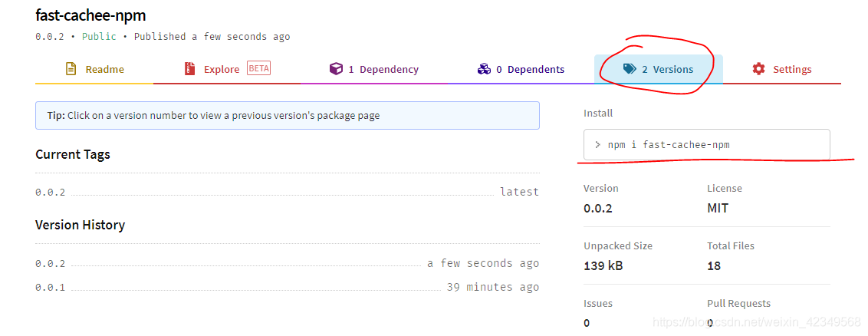Click the Version value 0.0.2 in sidebar
The image size is (868, 336).
(598, 208)
